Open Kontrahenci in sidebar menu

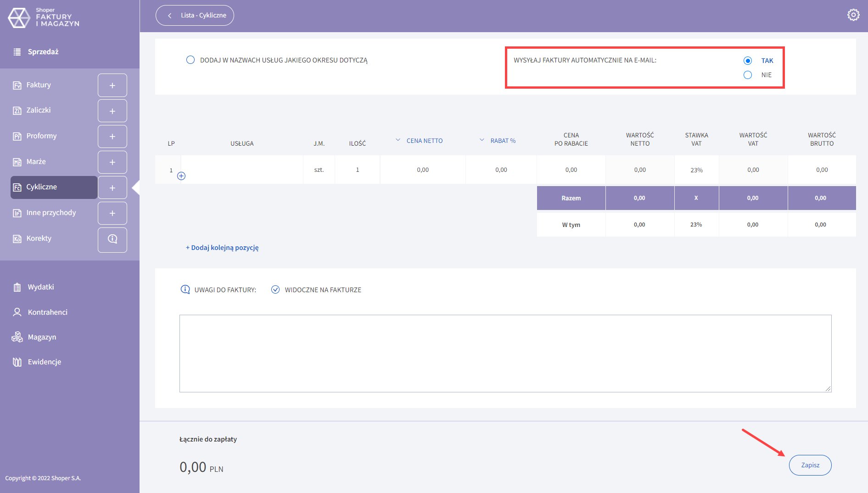coord(47,312)
